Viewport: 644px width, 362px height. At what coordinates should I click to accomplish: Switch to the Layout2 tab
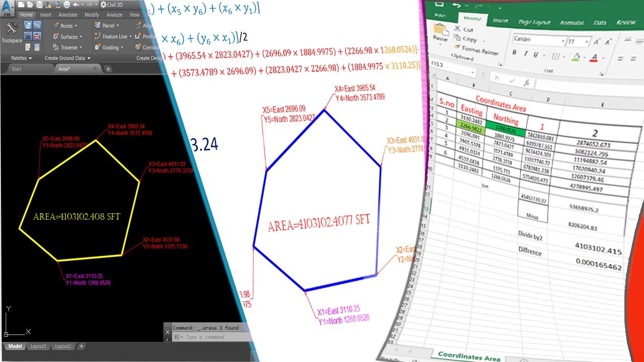(63, 346)
